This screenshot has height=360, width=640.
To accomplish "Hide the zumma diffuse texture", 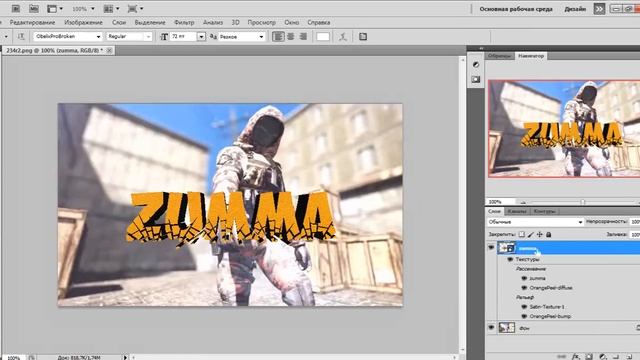I will coord(524,278).
